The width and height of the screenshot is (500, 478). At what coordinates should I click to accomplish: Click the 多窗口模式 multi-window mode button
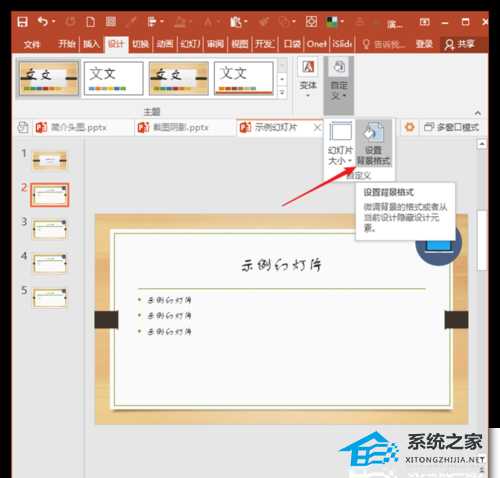(x=451, y=127)
